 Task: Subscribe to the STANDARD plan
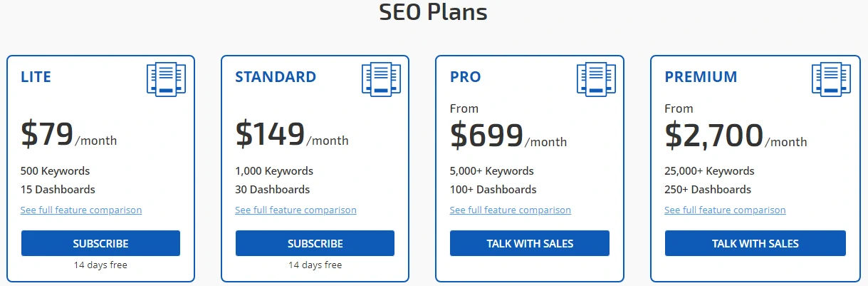(x=315, y=243)
